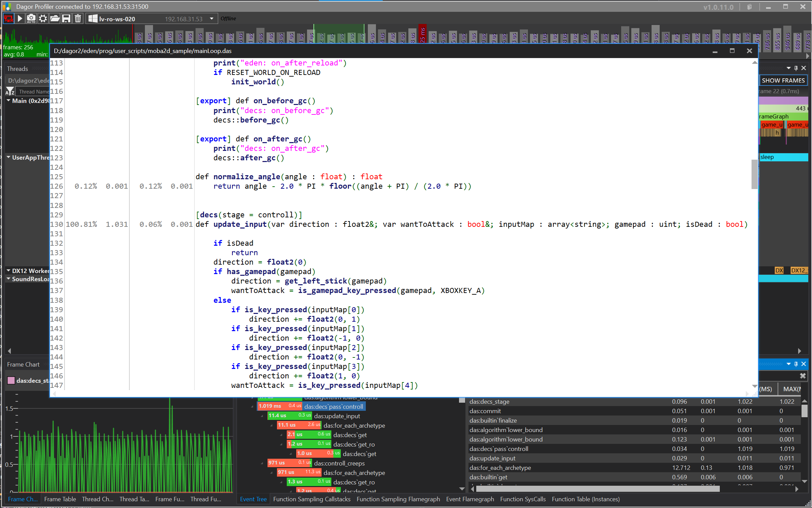Switch to the Event Flamegraph tab
812x508 pixels.
[470, 499]
